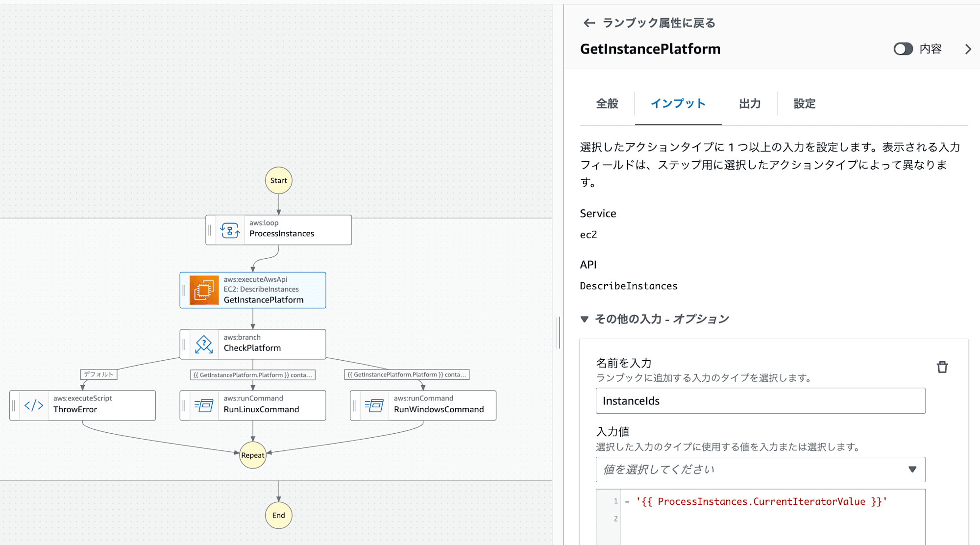The height and width of the screenshot is (545, 980).
Task: Select the ProcessInstances step label
Action: [282, 234]
